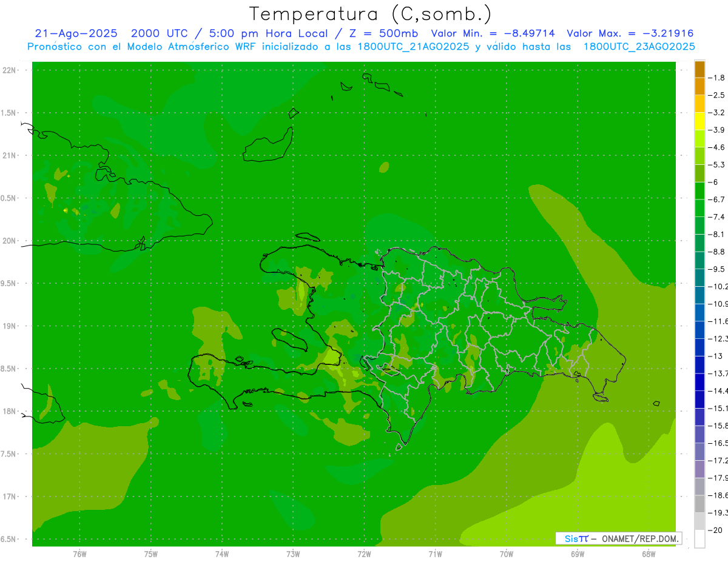Click the amber swatch between -2.5 and -3.2

tap(699, 104)
